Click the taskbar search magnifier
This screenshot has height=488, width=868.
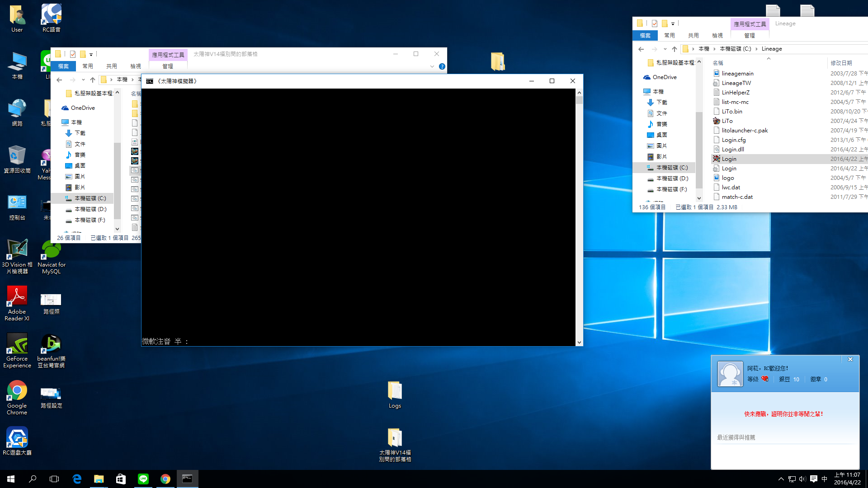33,479
